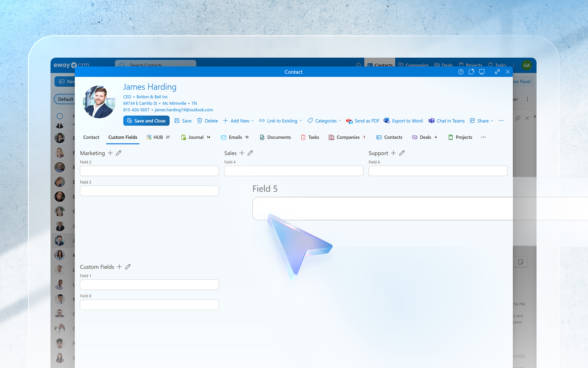View the Emails tab for James Harding

(235, 137)
